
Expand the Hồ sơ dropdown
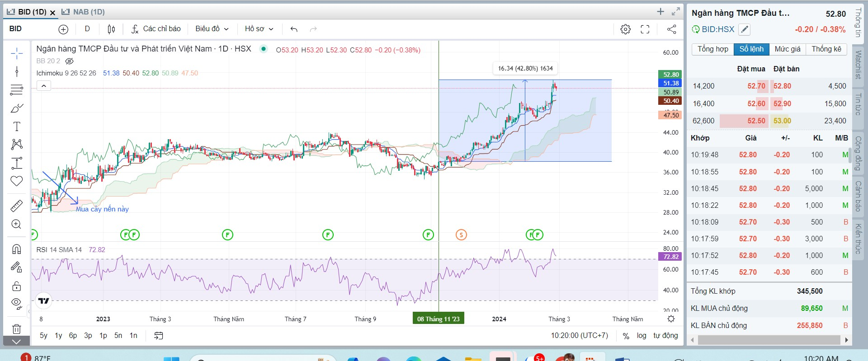point(259,29)
